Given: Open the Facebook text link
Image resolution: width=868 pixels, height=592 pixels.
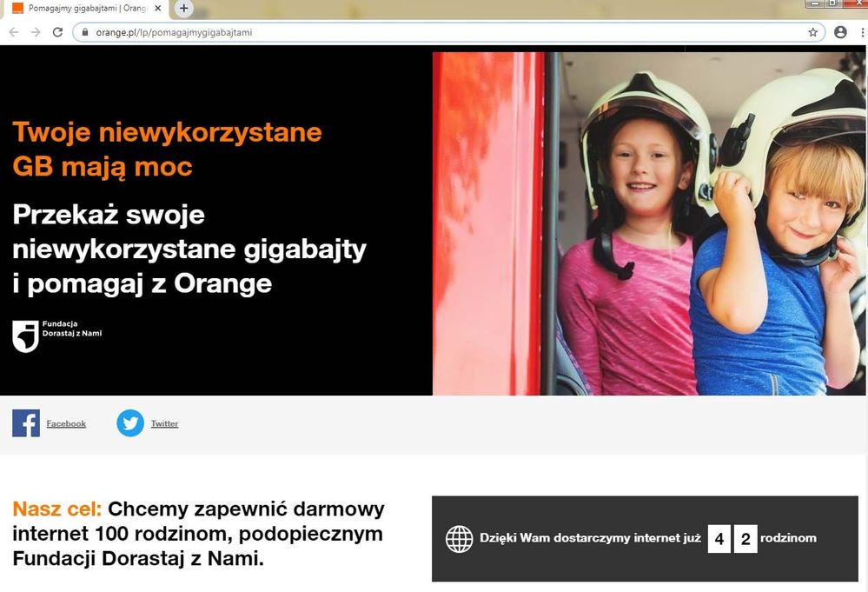Looking at the screenshot, I should (x=66, y=423).
